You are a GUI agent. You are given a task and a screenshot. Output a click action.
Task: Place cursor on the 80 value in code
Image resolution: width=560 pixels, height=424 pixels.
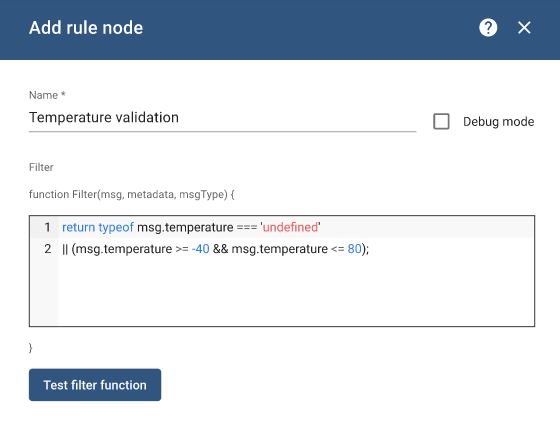click(x=354, y=249)
